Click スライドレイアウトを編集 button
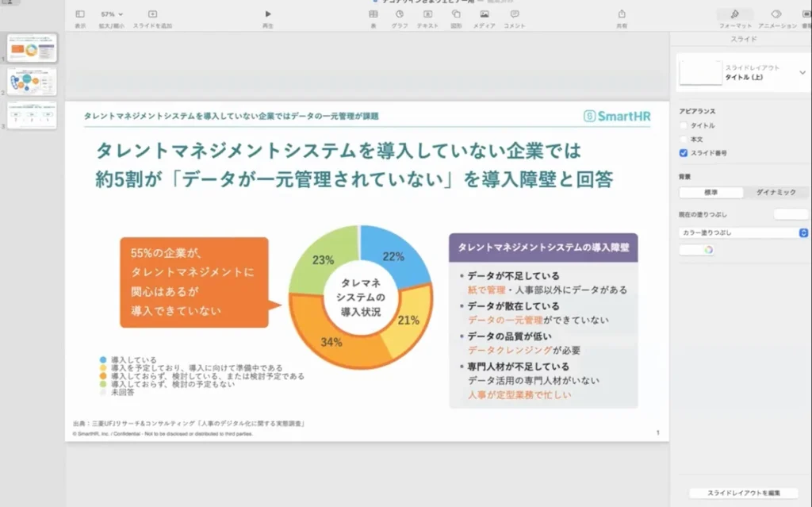812x507 pixels. point(742,493)
